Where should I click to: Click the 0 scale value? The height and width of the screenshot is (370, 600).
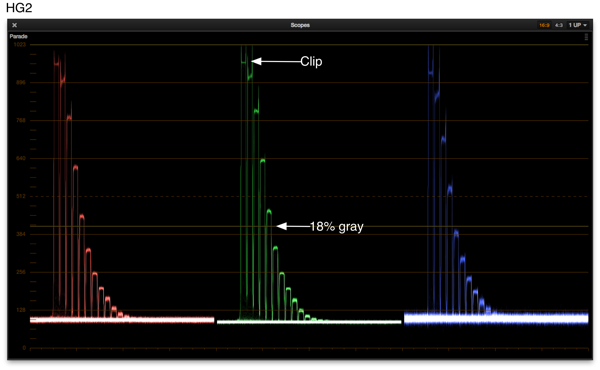pyautogui.click(x=24, y=348)
